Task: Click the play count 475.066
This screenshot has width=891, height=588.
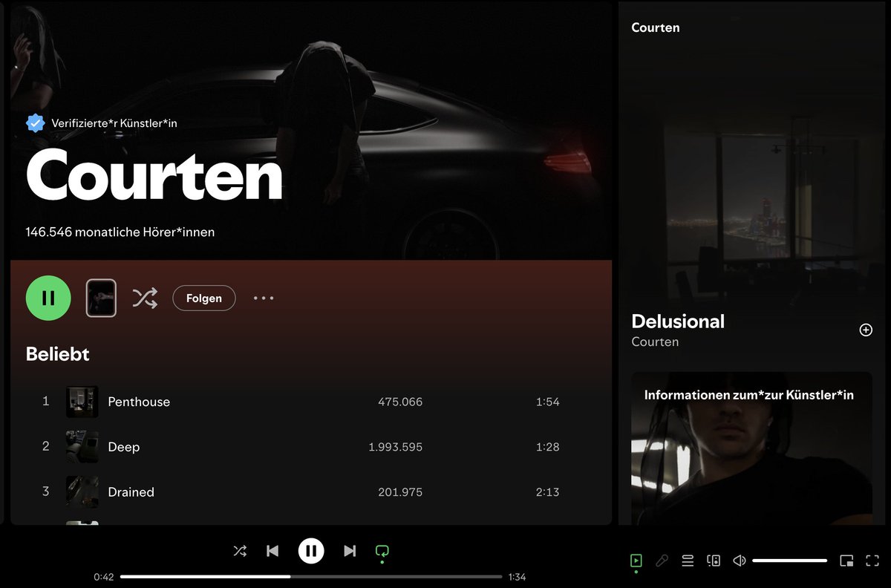Action: click(400, 402)
